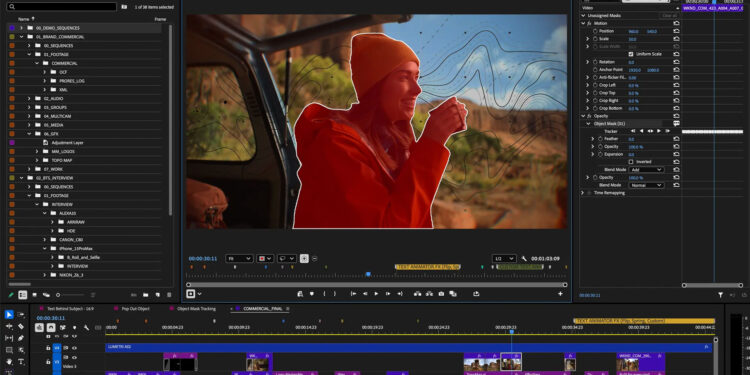Select COMMERCIAL_FINAL sequence tab
The width and height of the screenshot is (750, 375).
pyautogui.click(x=263, y=309)
